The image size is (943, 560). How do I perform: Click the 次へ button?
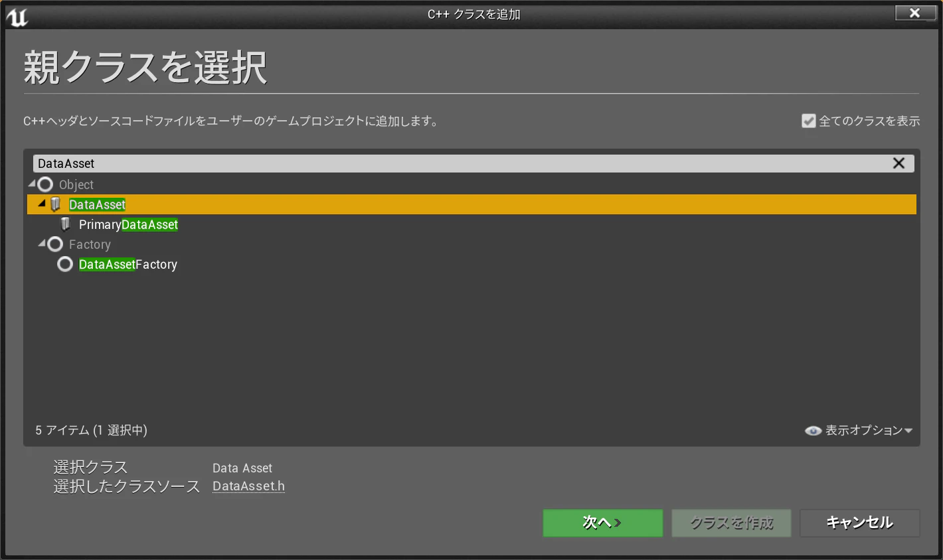[x=603, y=523]
